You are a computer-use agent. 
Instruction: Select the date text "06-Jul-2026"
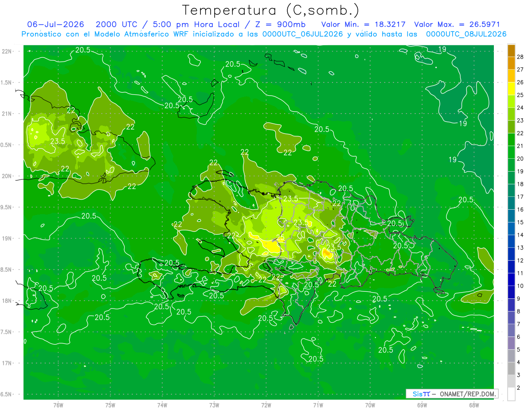point(55,24)
